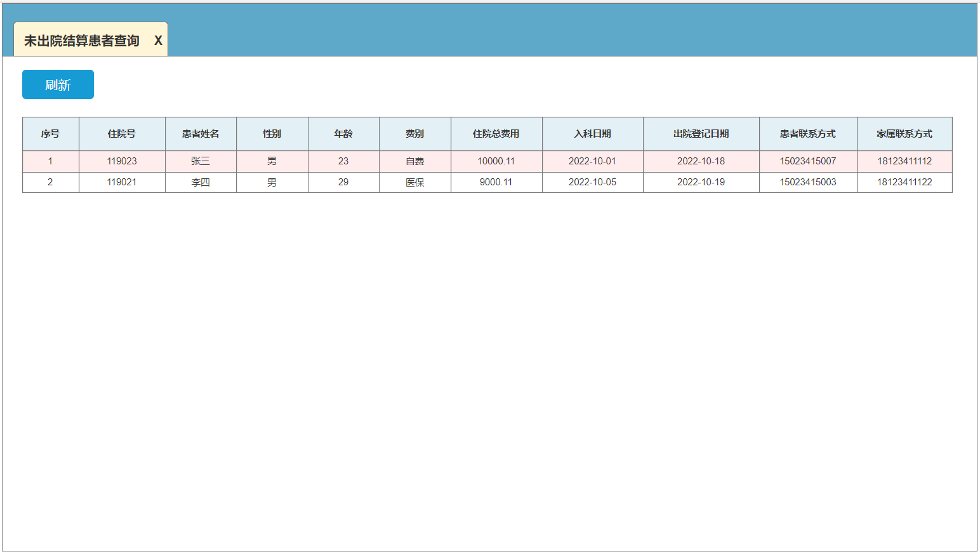Viewport: 980px width, 554px height.
Task: Click the 性别 column header
Action: [272, 134]
